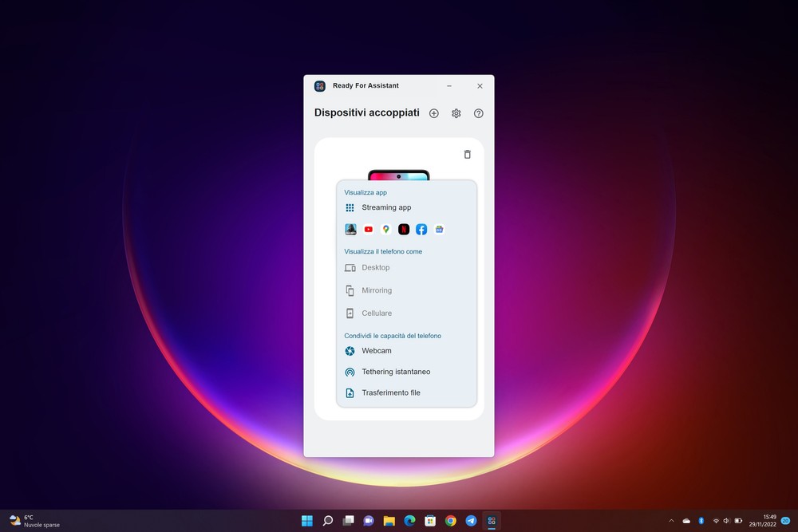Choose Cellulare view mode
The height and width of the screenshot is (532, 798).
376,313
